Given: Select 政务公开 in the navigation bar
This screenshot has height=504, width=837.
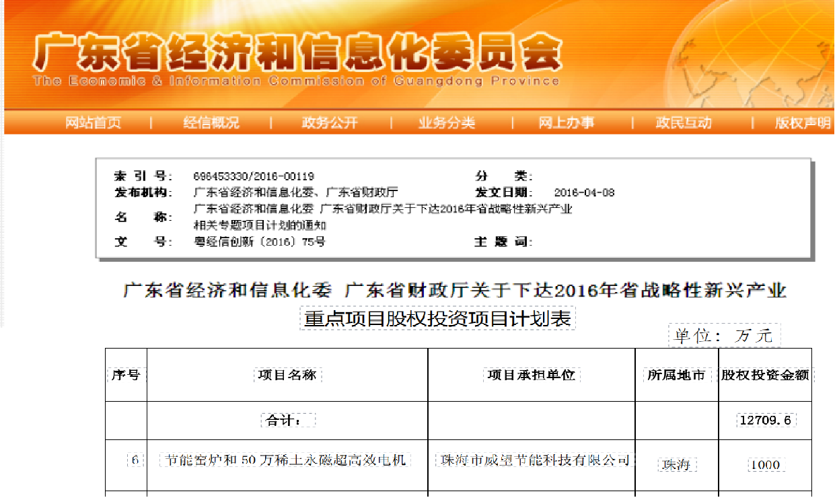Looking at the screenshot, I should pyautogui.click(x=330, y=123).
